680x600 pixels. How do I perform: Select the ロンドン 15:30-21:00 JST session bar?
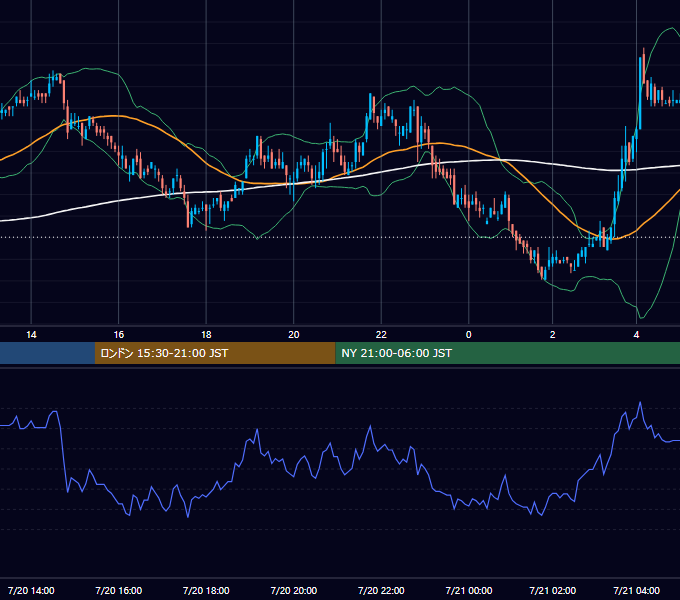click(x=215, y=353)
